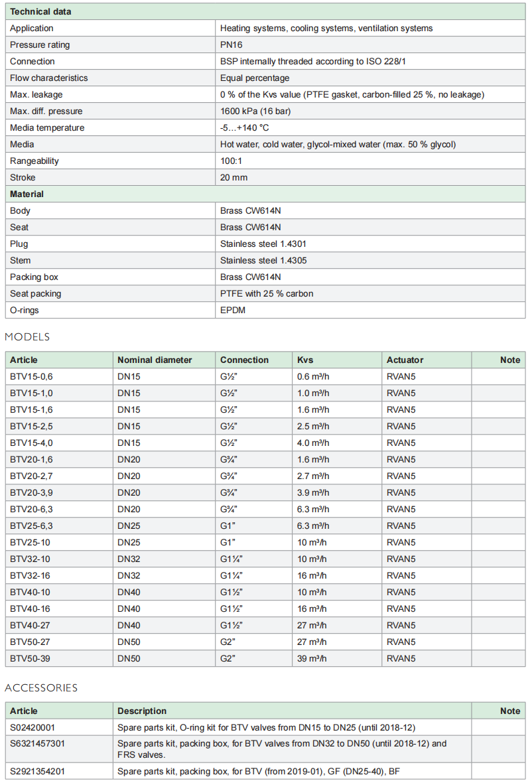Click the Nominal diameter column header

(x=155, y=360)
